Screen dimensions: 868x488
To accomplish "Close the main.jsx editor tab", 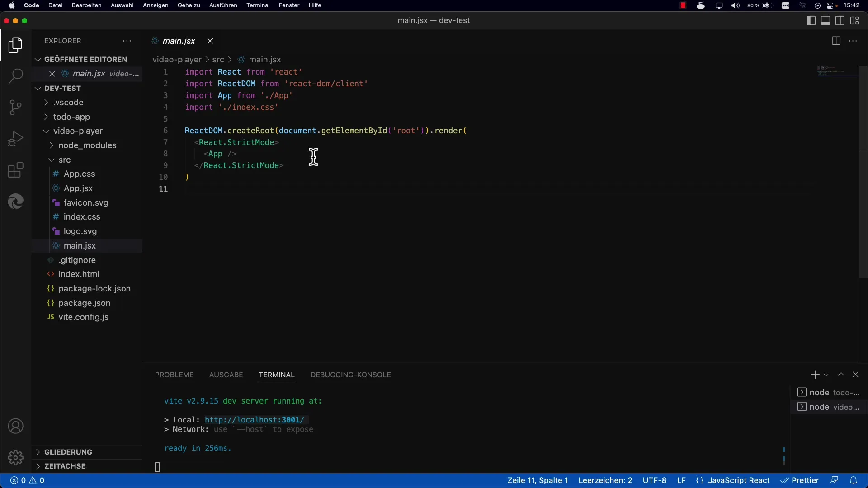I will (210, 41).
